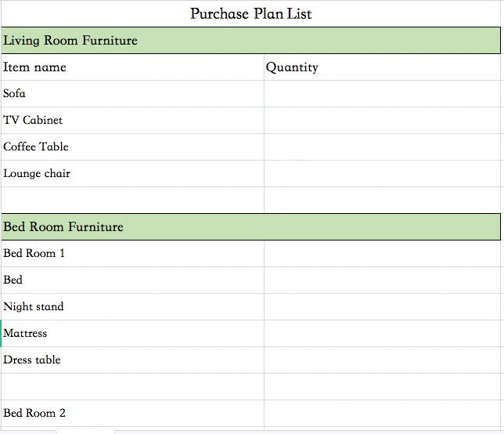
Task: Click the Dress table cell
Action: (131, 360)
